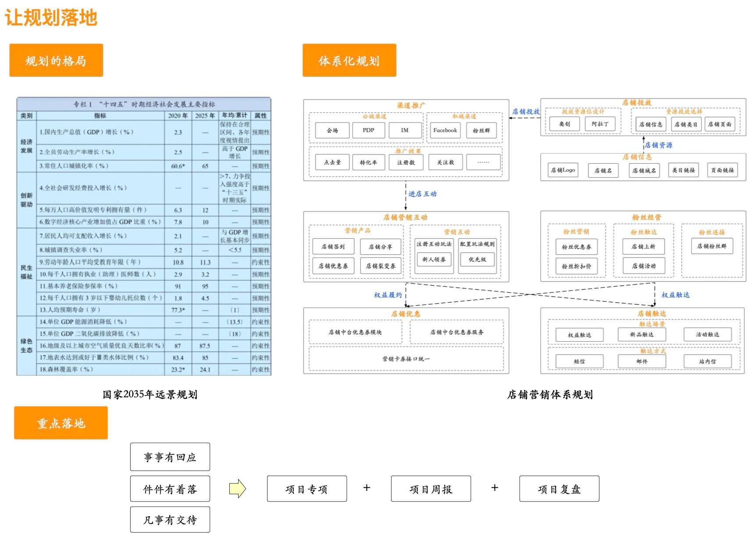Click the blue 店铺资源 arrow label
Screen dimensions: 756x537
click(658, 145)
